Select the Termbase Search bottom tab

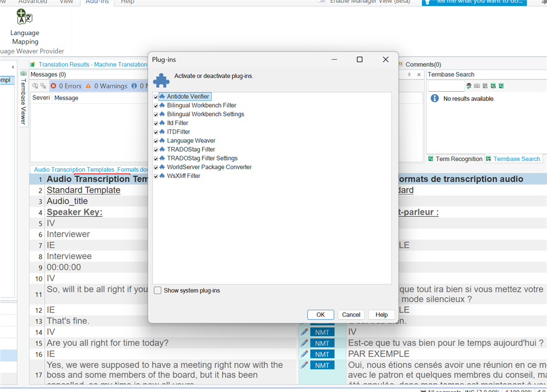click(x=513, y=159)
